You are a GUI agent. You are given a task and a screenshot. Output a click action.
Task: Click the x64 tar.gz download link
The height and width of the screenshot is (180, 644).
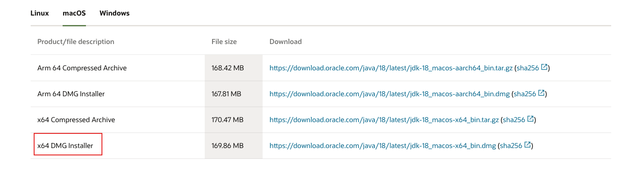pos(384,120)
